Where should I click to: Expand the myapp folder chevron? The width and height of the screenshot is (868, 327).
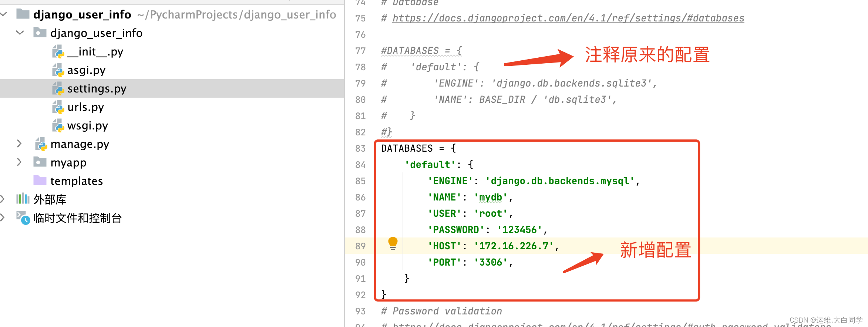19,162
